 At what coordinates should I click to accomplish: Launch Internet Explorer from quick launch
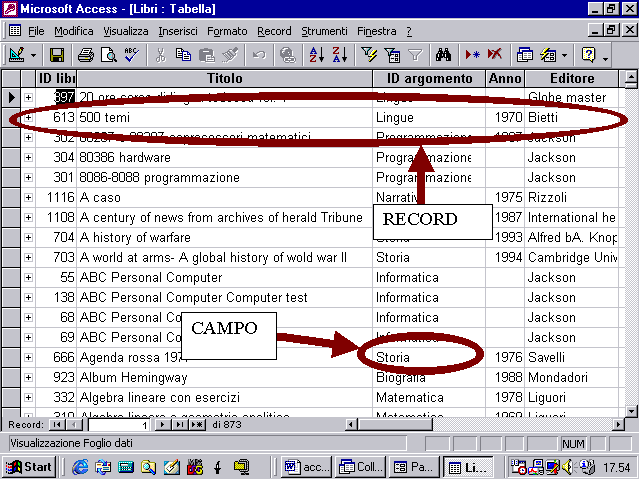click(80, 467)
